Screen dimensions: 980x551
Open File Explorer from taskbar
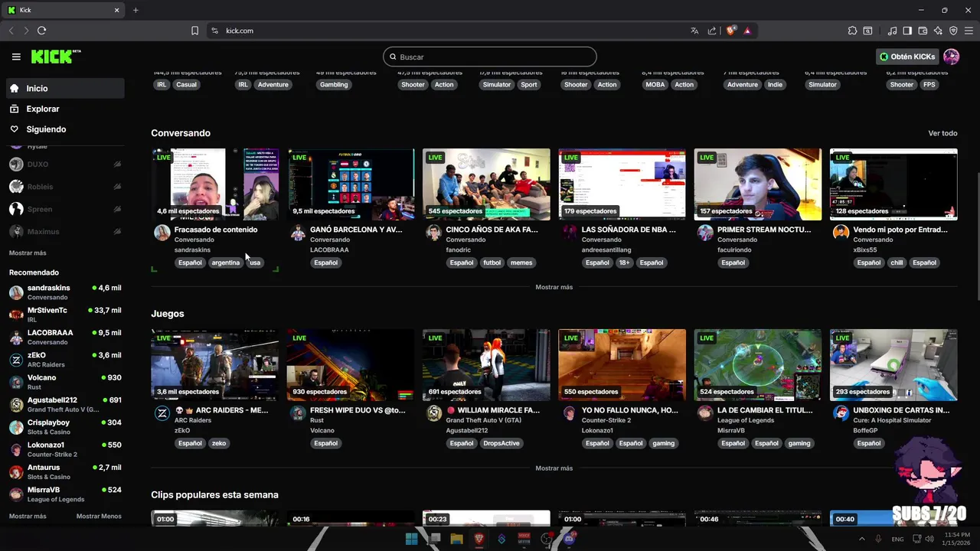457,539
